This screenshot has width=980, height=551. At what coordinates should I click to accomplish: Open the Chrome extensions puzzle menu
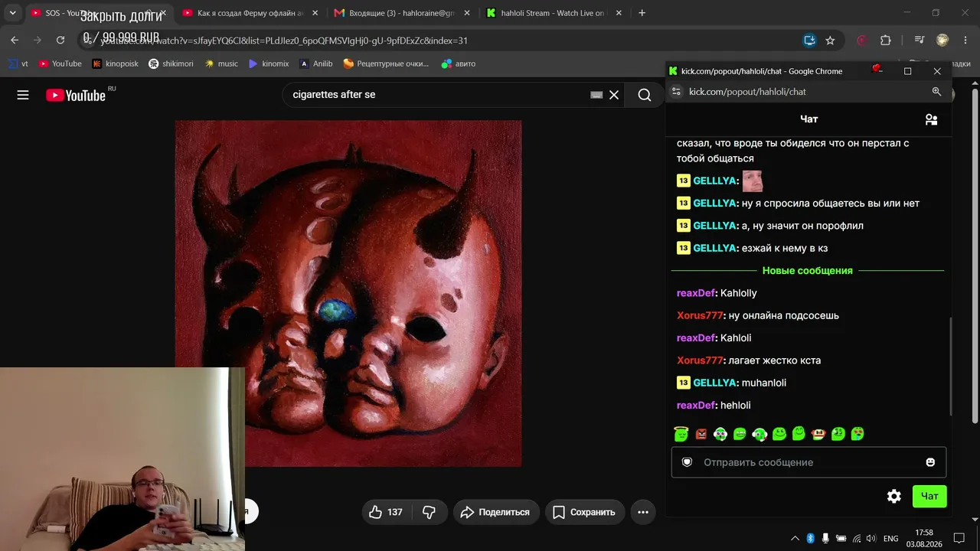pyautogui.click(x=886, y=41)
